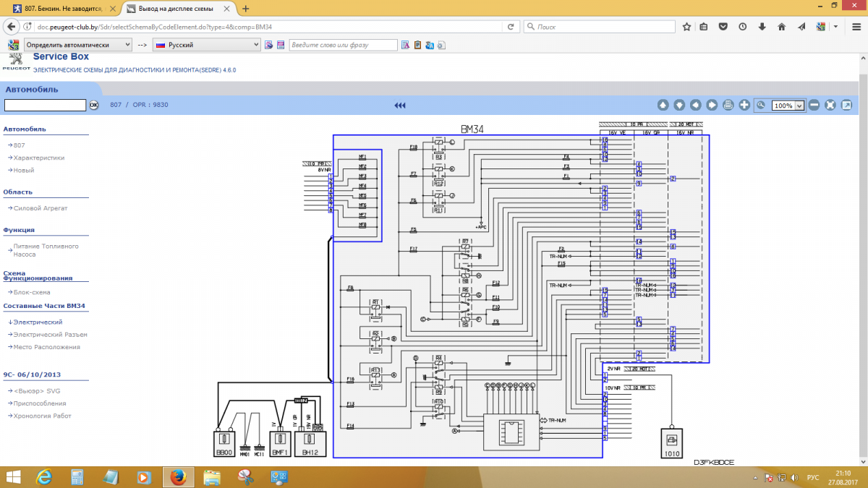
Task: Print the BM34 schematic diagram
Action: 728,105
